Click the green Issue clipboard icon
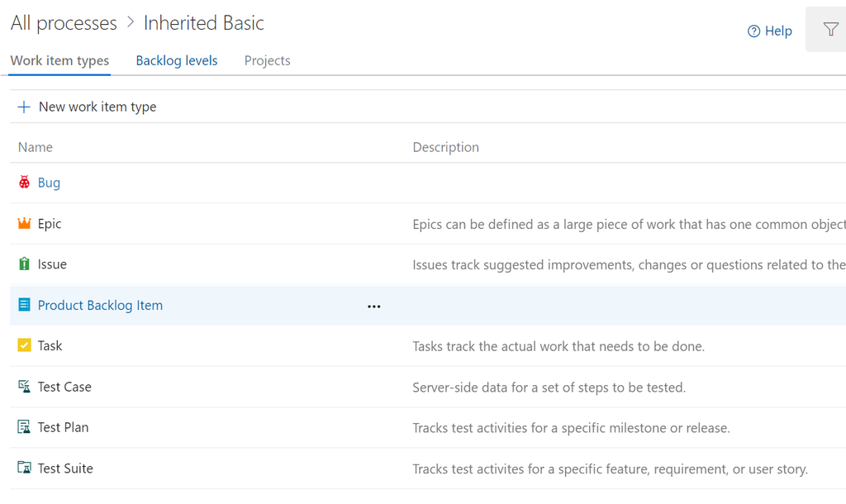This screenshot has height=504, width=846. [x=24, y=264]
